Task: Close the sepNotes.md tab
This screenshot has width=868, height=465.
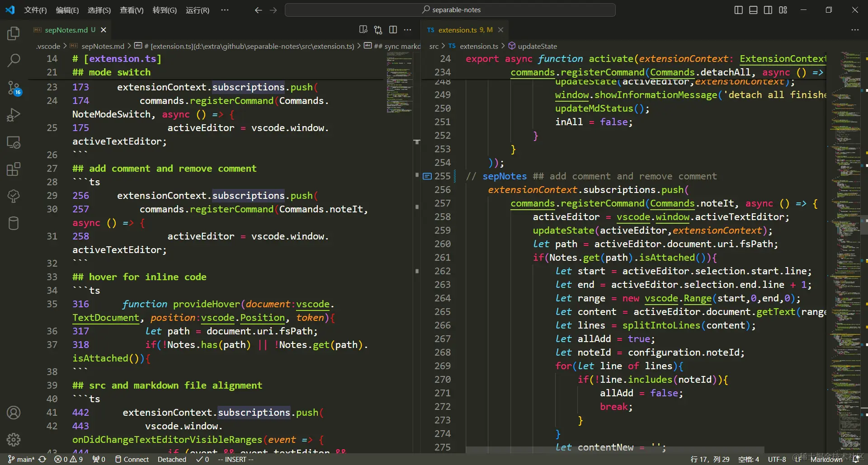Action: pos(104,30)
